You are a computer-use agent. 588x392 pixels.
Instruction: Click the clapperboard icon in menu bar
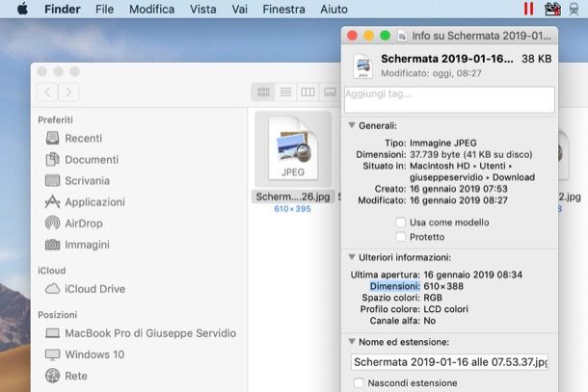pos(552,9)
